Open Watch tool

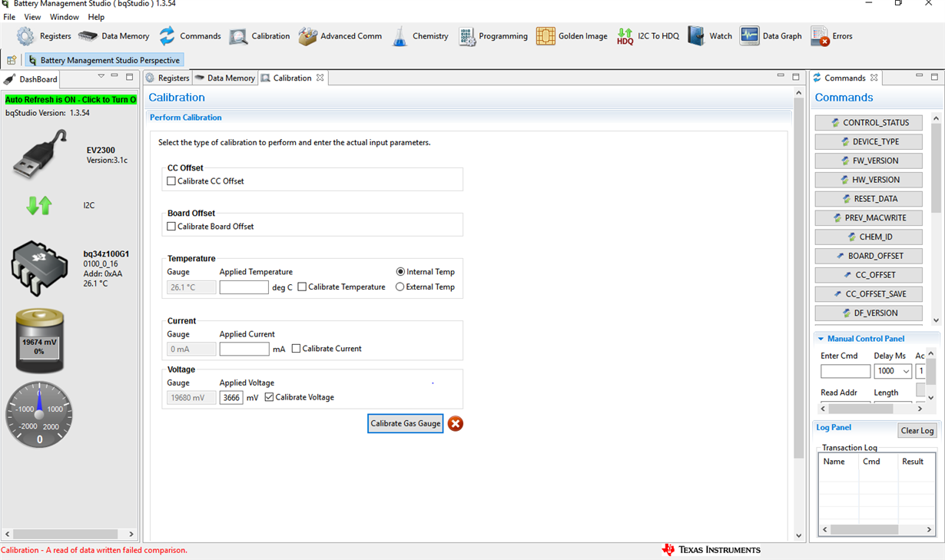pos(710,36)
